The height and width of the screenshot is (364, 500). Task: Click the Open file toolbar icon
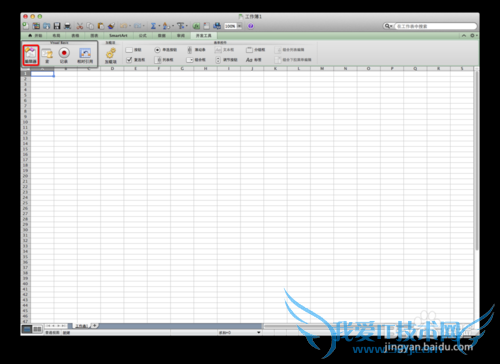click(47, 26)
